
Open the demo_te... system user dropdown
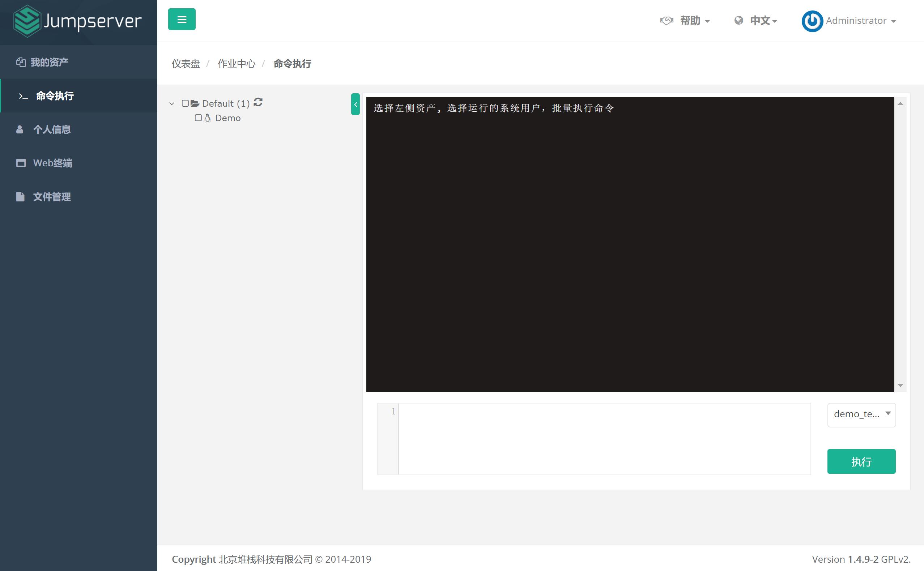(x=861, y=415)
